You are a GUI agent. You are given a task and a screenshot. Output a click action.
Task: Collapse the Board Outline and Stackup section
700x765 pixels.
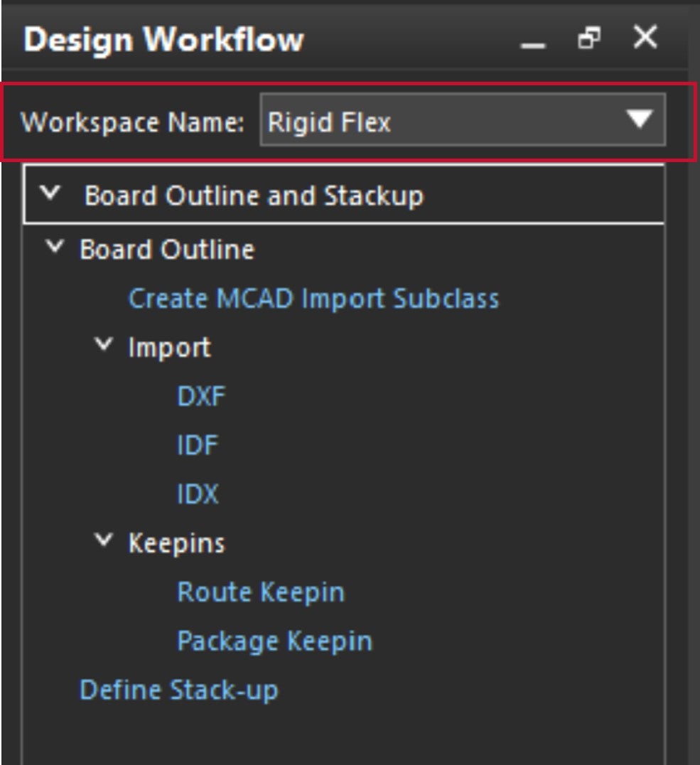point(50,193)
